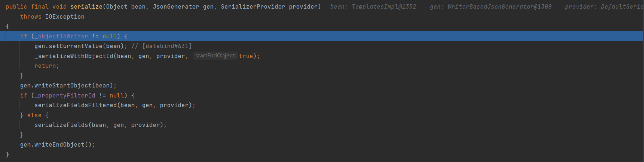644x162 pixels.
Task: Click the serializeFieldsFiltered method call
Action: tap(75, 105)
